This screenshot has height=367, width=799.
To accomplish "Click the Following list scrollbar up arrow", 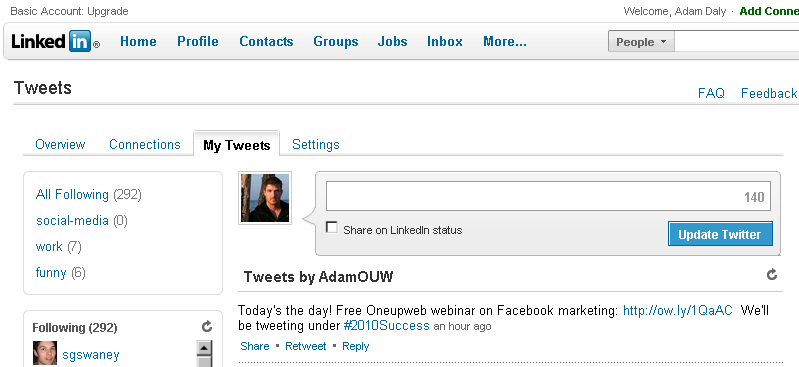I will click(204, 349).
